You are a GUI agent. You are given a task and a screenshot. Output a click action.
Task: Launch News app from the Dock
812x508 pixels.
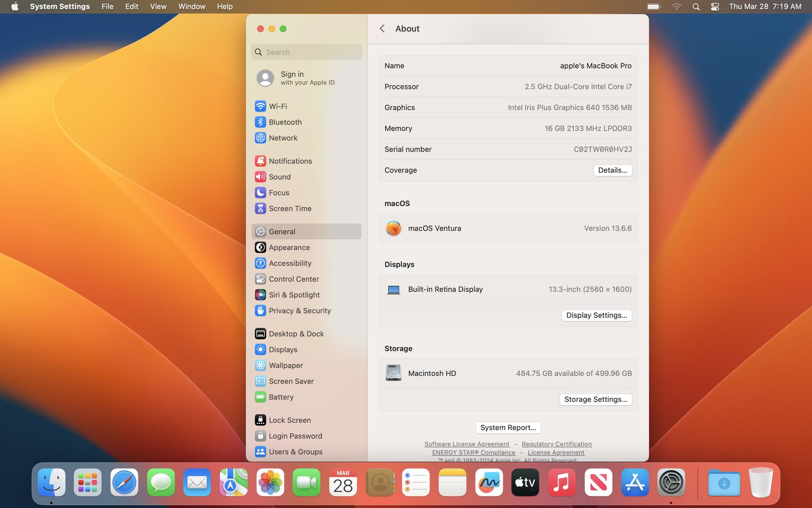[x=598, y=483]
